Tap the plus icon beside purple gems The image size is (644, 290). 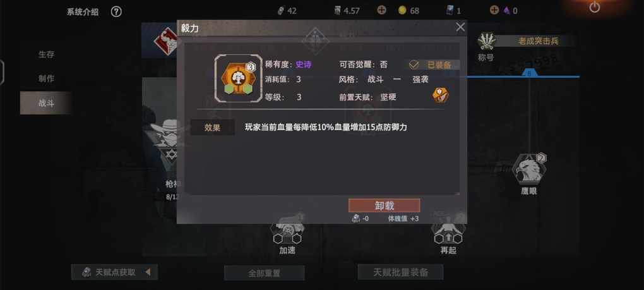(x=494, y=10)
